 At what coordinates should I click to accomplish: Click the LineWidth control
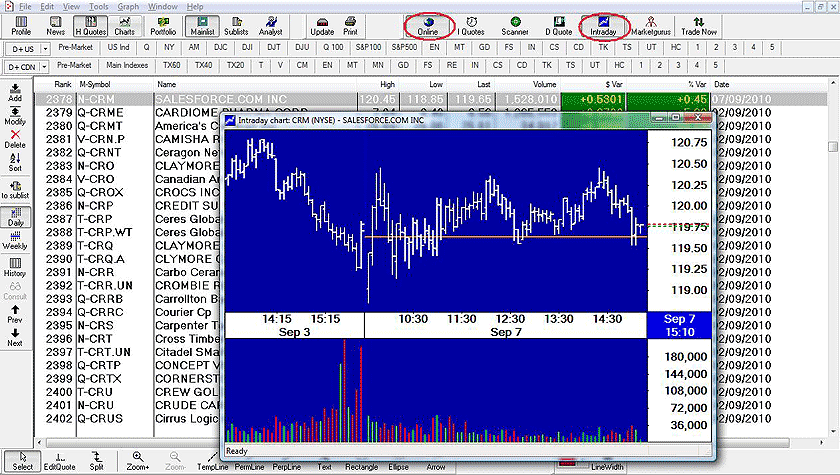coord(607,467)
